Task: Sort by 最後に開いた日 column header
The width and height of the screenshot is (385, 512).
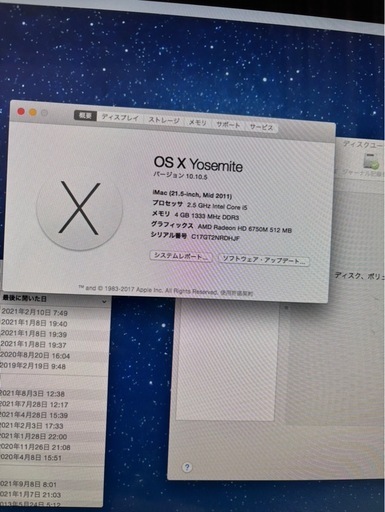Action: click(x=55, y=299)
